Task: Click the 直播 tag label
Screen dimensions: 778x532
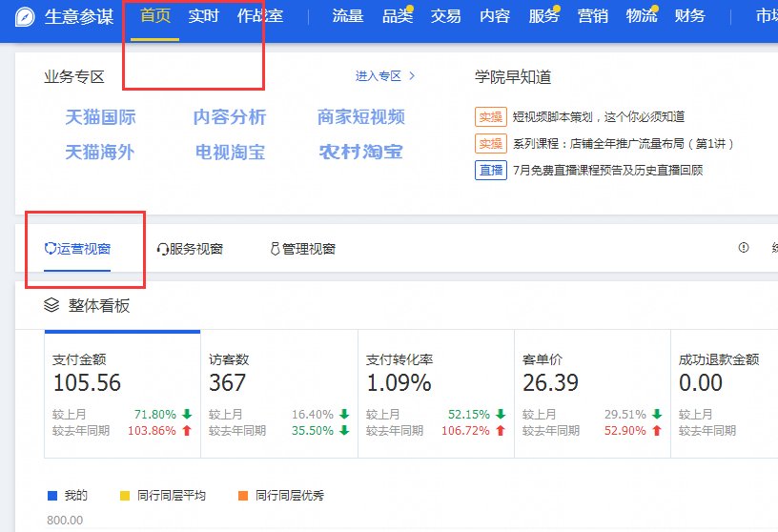Action: (491, 171)
